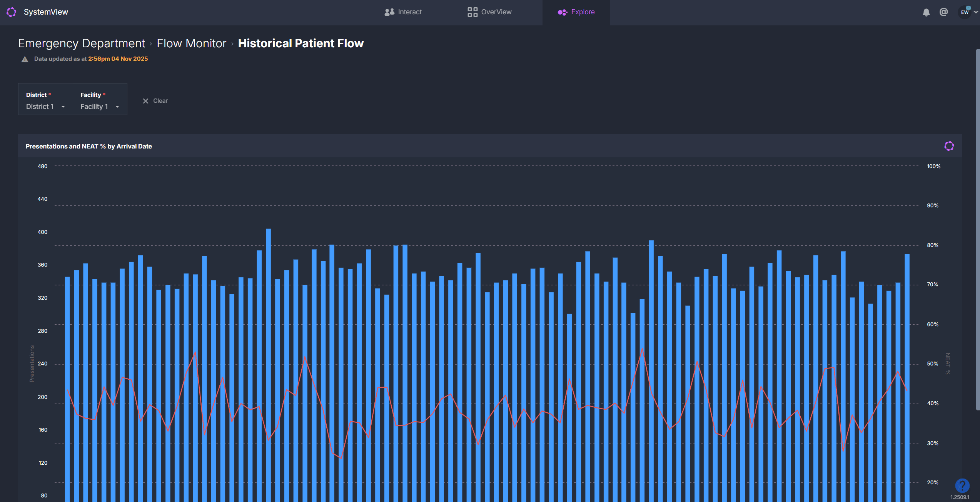This screenshot has height=502, width=980.
Task: Go to Flow Monitor breadcrumb
Action: 191,43
